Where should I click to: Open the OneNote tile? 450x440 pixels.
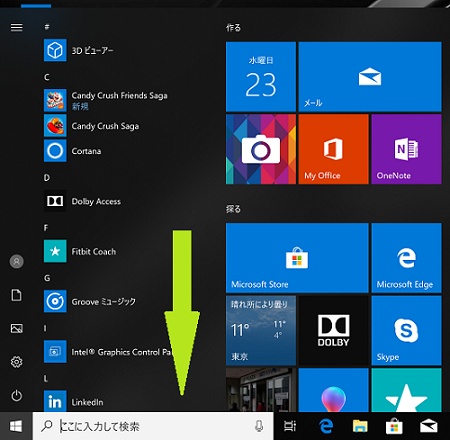[x=406, y=149]
